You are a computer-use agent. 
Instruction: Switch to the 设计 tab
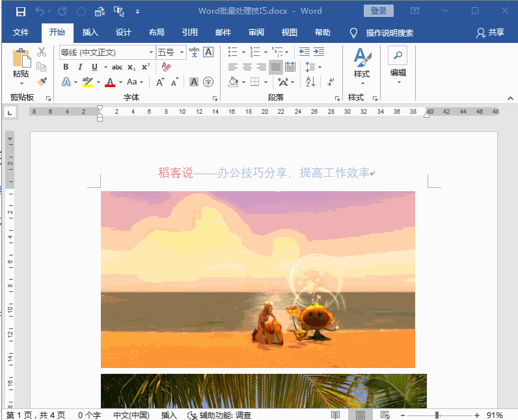click(x=124, y=33)
